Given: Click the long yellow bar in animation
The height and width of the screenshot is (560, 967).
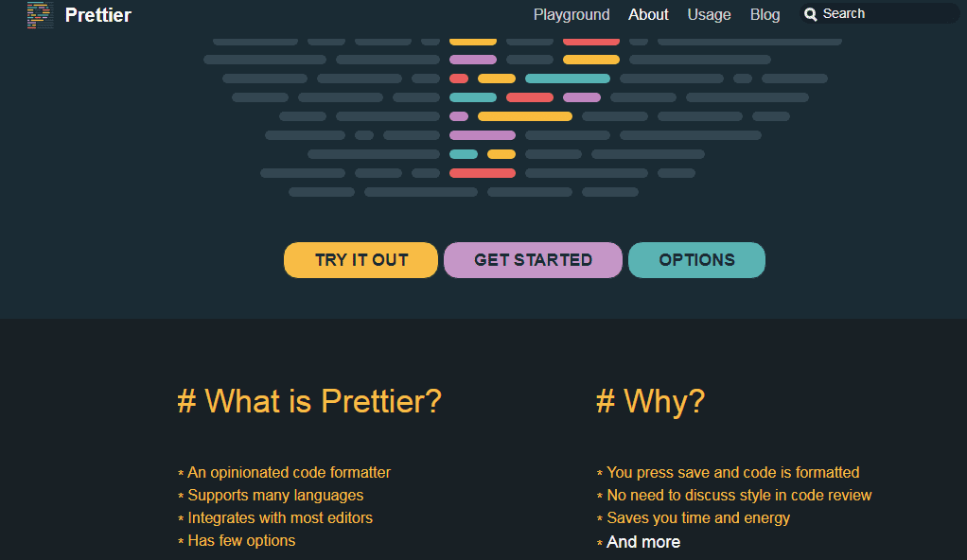Looking at the screenshot, I should (525, 116).
